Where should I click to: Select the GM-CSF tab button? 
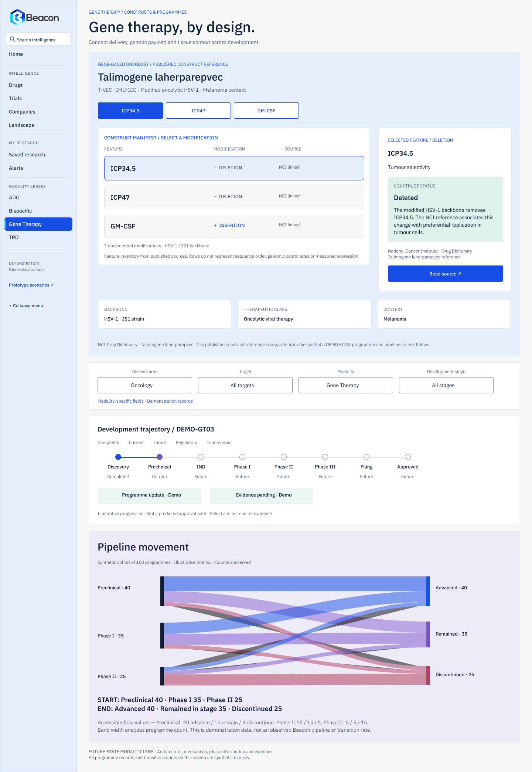266,111
